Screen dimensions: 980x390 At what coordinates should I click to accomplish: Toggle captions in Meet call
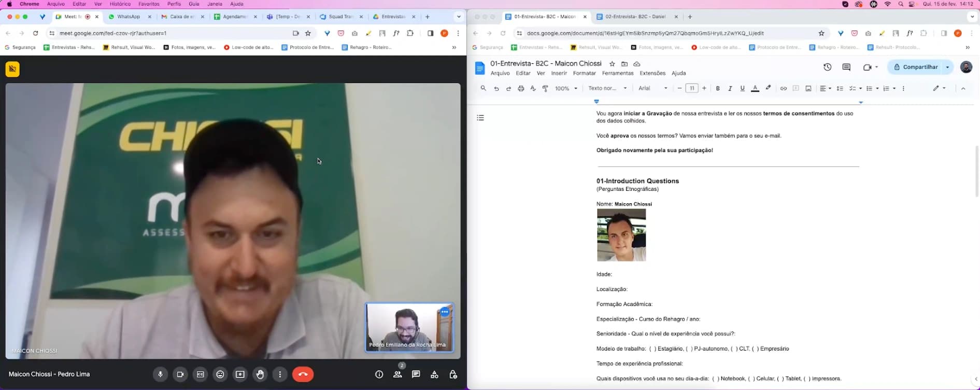point(200,374)
